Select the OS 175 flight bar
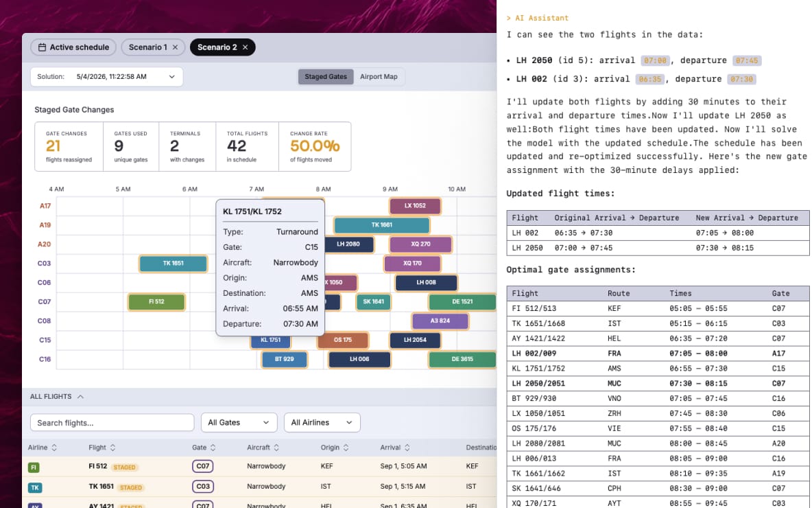 tap(343, 340)
